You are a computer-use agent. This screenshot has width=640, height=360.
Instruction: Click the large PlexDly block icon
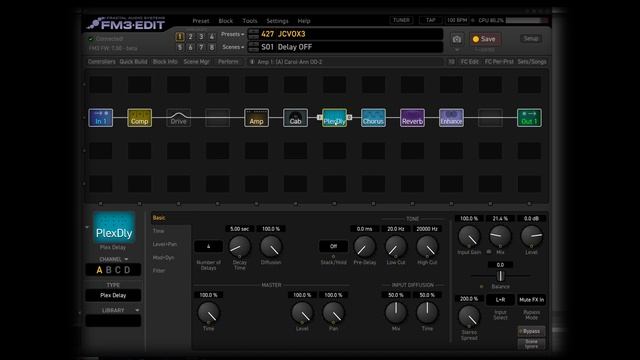tap(114, 228)
